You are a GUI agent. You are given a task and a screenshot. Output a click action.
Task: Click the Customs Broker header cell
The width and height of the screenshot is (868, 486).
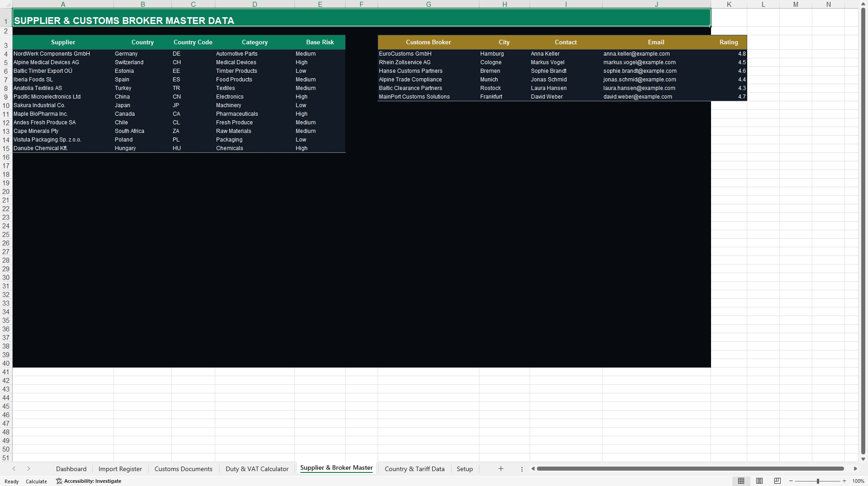pos(428,42)
